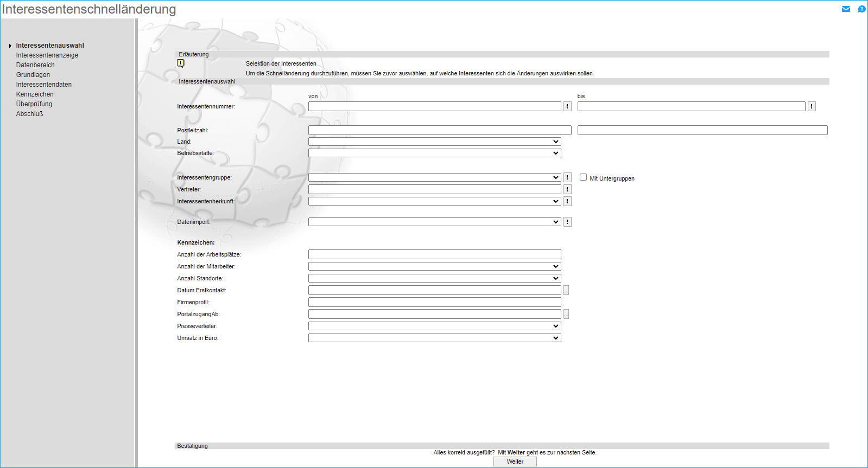This screenshot has width=868, height=468.
Task: Open Interessentenanzeige in the sidebar
Action: pyautogui.click(x=47, y=55)
